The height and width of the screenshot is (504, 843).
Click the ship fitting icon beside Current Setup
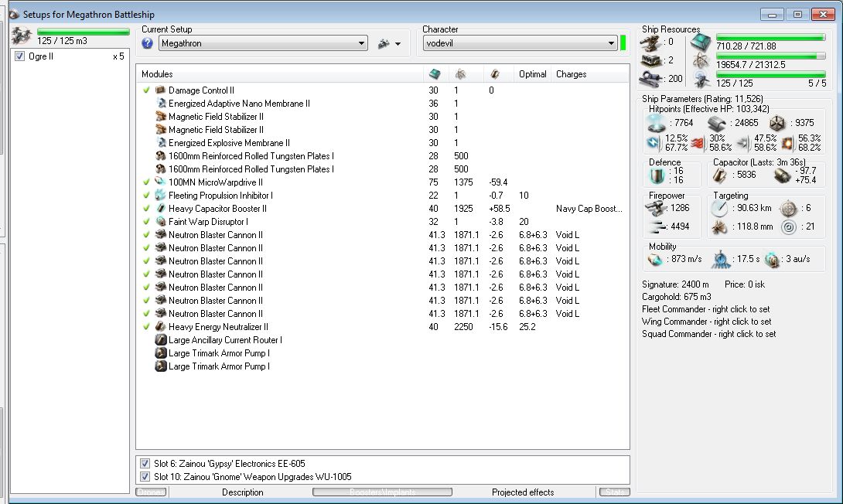point(384,43)
